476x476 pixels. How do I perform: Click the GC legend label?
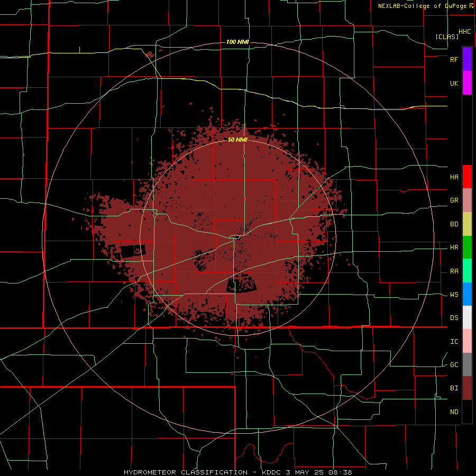[x=454, y=365]
